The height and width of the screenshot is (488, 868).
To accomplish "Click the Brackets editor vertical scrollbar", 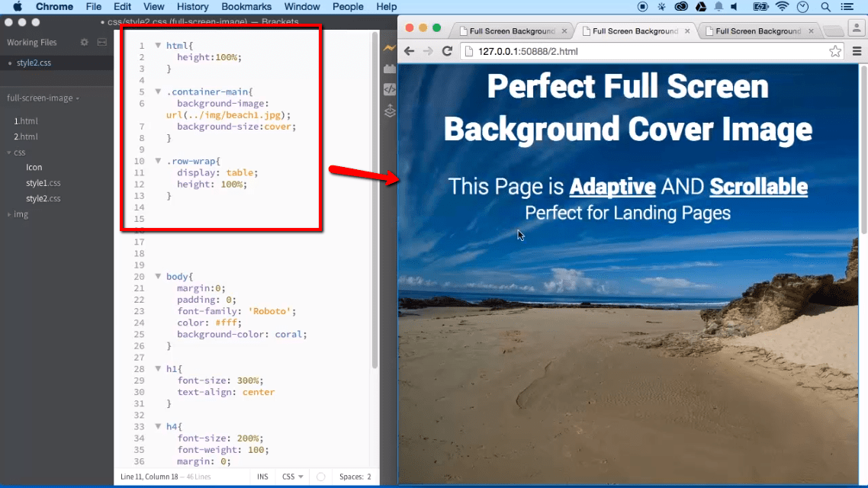I will pyautogui.click(x=375, y=201).
